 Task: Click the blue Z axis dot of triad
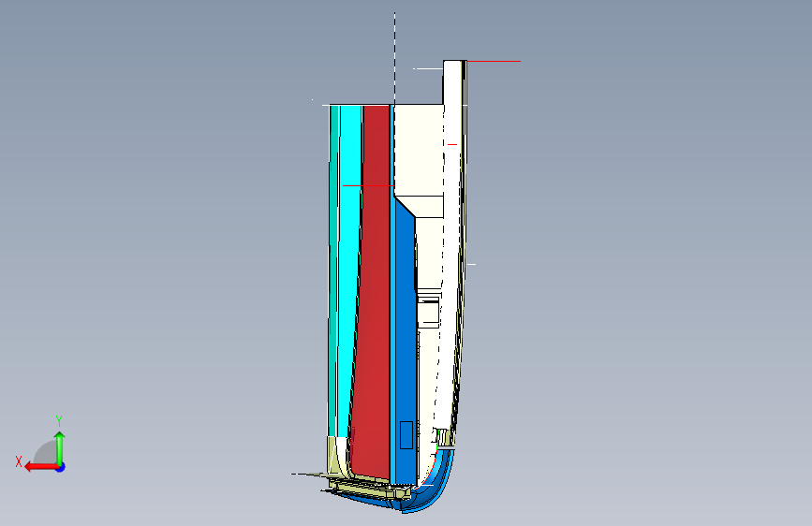click(61, 467)
